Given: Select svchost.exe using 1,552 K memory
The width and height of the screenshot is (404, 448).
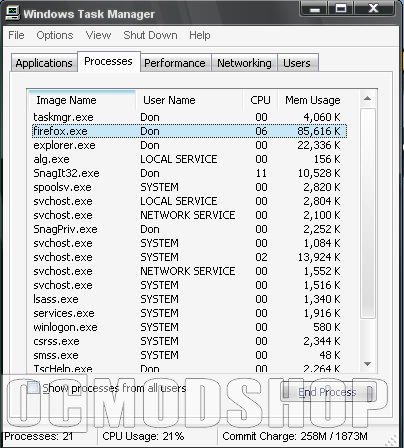Looking at the screenshot, I should [x=189, y=271].
